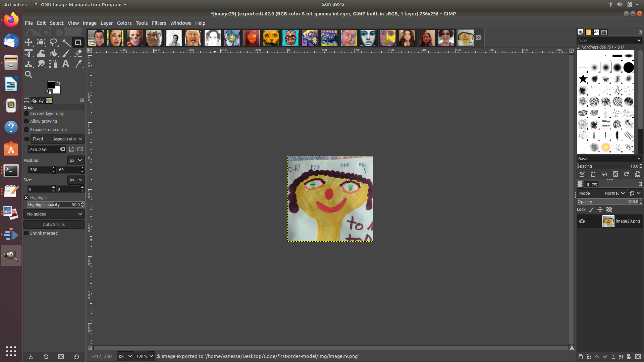Choose the Zoom magnifier tool
This screenshot has width=644, height=362.
click(29, 74)
